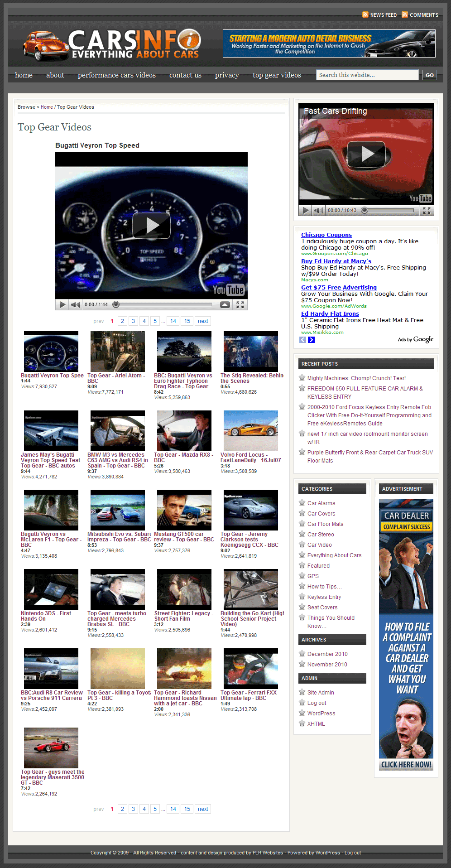
Task: Click the Ed Hardy Flat Irons ad link
Action: point(330,313)
